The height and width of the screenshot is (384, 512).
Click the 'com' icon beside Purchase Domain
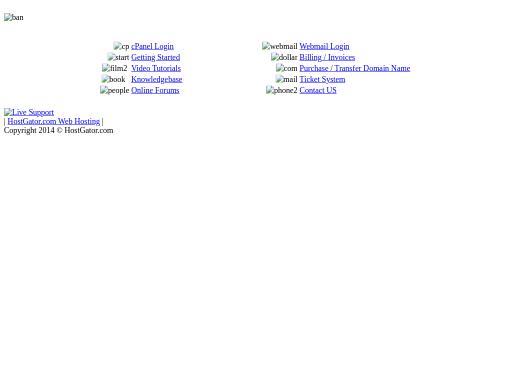(287, 68)
